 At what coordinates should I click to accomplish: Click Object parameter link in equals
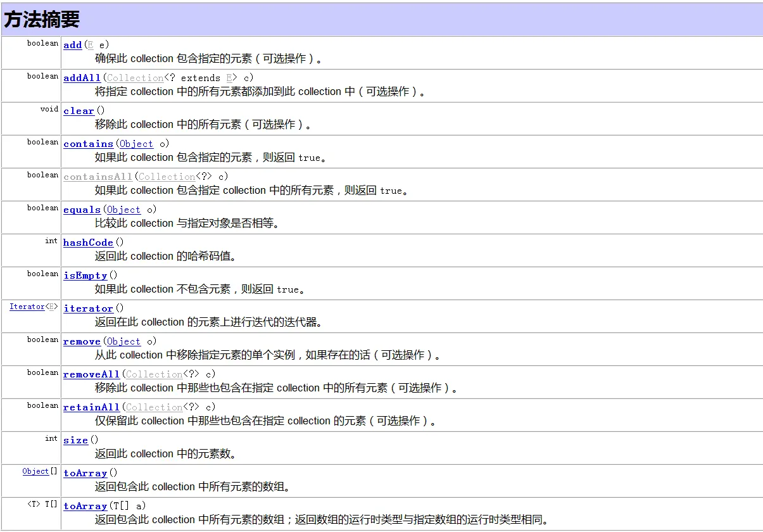(124, 210)
